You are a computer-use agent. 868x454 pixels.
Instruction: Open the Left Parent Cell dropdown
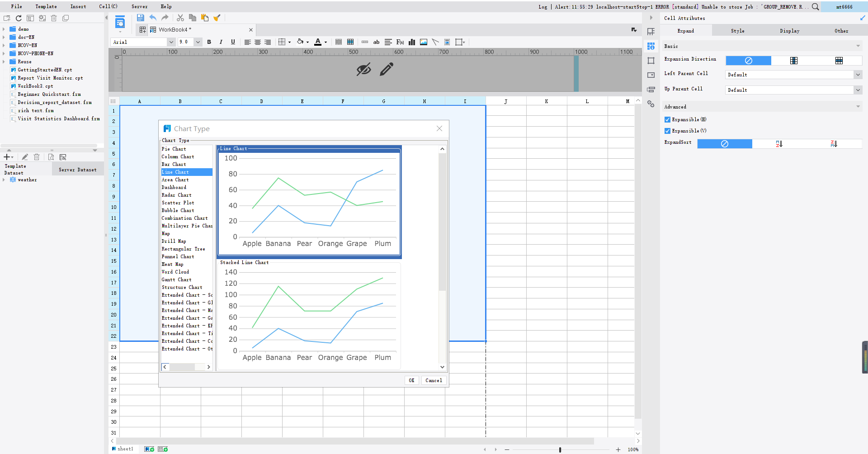pos(858,74)
